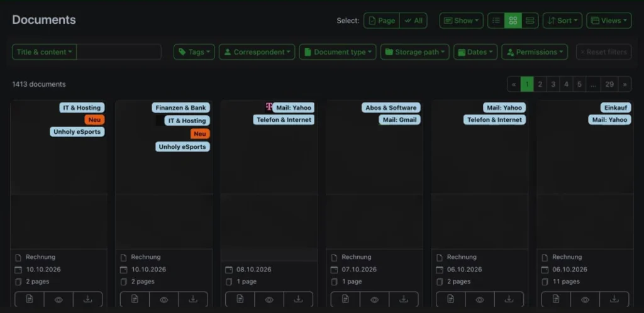Screen dimensions: 644x313
Task: Select the small cards grid view icon
Action: tap(513, 21)
